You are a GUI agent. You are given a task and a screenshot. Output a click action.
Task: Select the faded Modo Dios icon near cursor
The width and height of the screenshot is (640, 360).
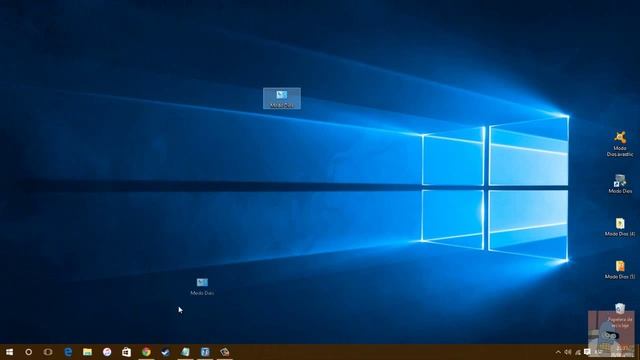click(202, 287)
